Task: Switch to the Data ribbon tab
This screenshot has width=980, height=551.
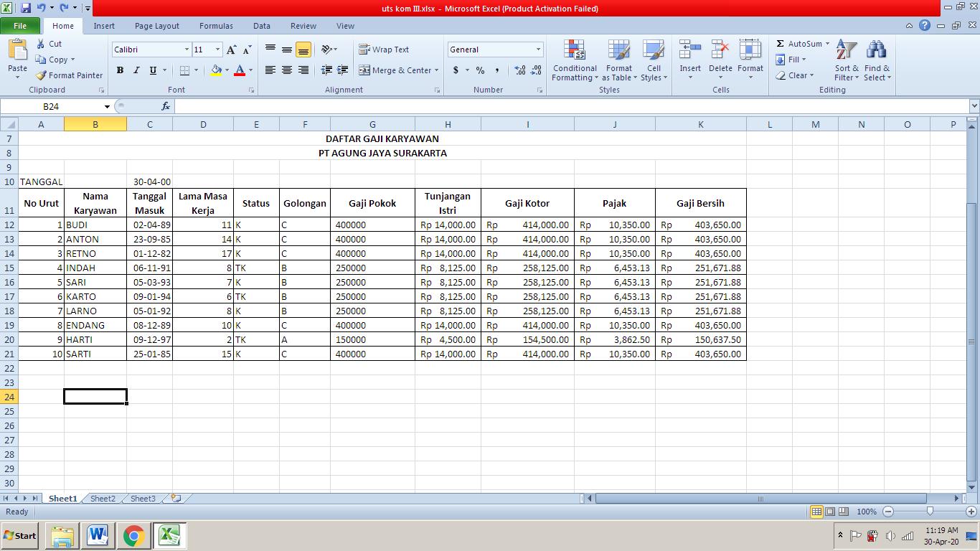Action: (262, 26)
